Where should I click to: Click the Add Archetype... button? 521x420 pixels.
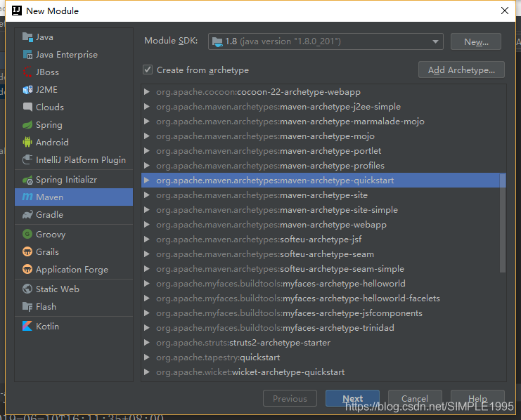pyautogui.click(x=461, y=70)
